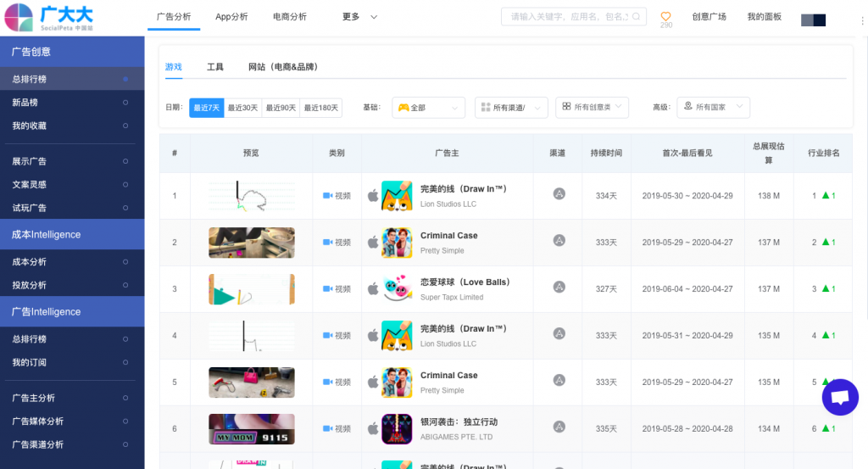Click Draw In app icon in row 1
The height and width of the screenshot is (469, 868).
[x=397, y=196]
